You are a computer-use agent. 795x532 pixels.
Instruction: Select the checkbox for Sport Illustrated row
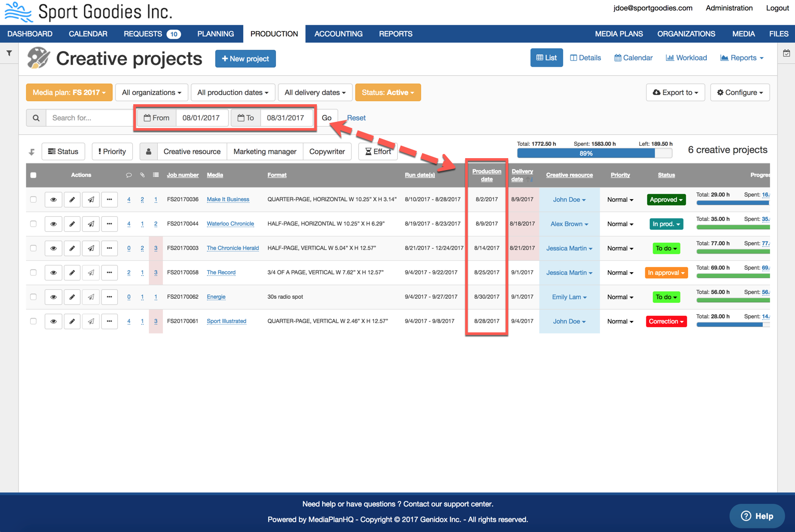[x=34, y=321]
